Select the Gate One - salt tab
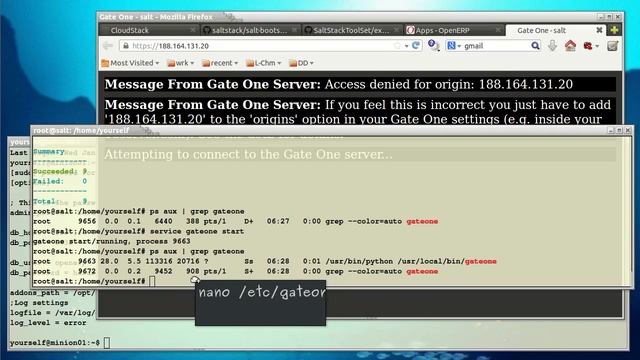The width and height of the screenshot is (640, 360). pos(556,30)
